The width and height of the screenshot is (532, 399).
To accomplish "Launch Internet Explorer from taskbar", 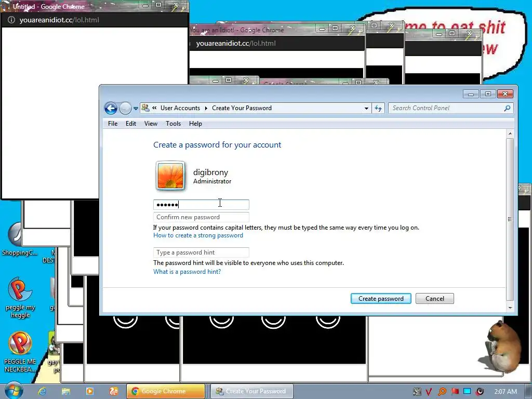I will [42, 391].
